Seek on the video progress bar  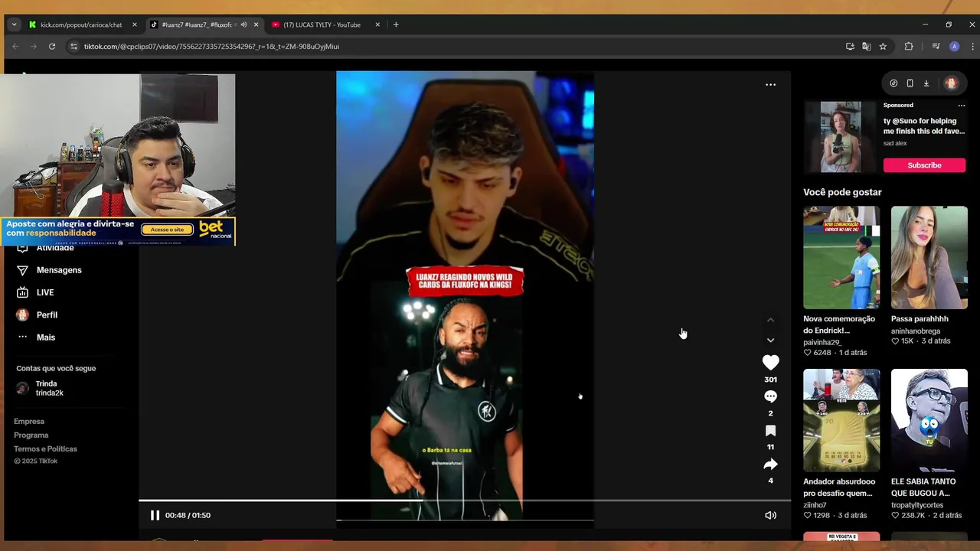464,500
